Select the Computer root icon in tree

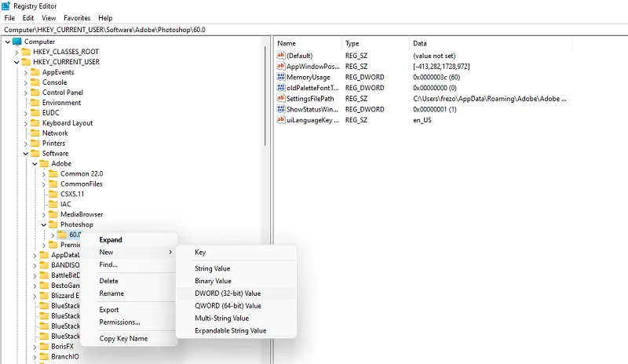[16, 42]
